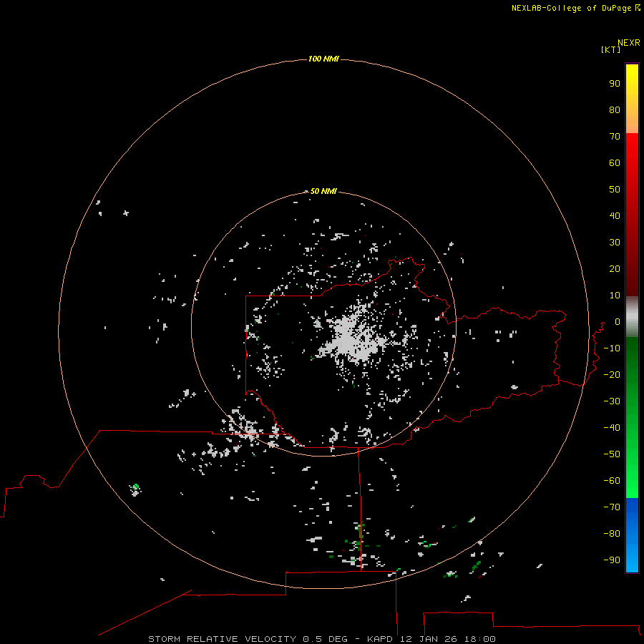Click the 0 value on the velocity scale

(x=618, y=321)
